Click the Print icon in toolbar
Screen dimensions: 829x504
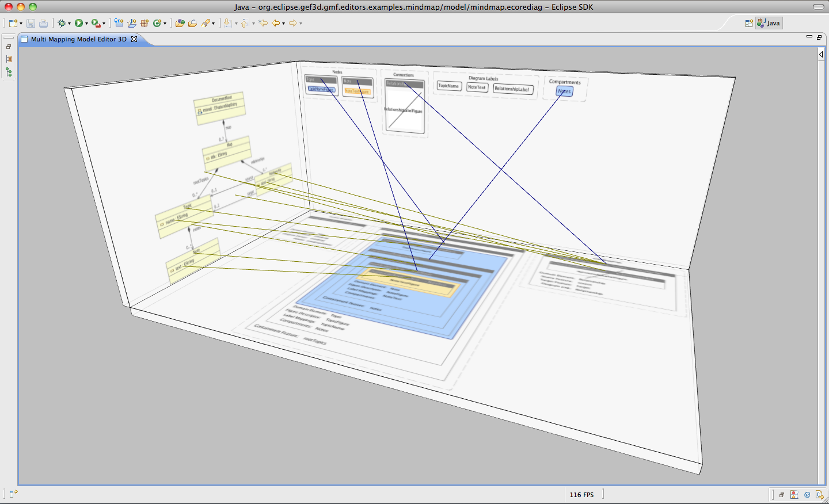click(43, 23)
